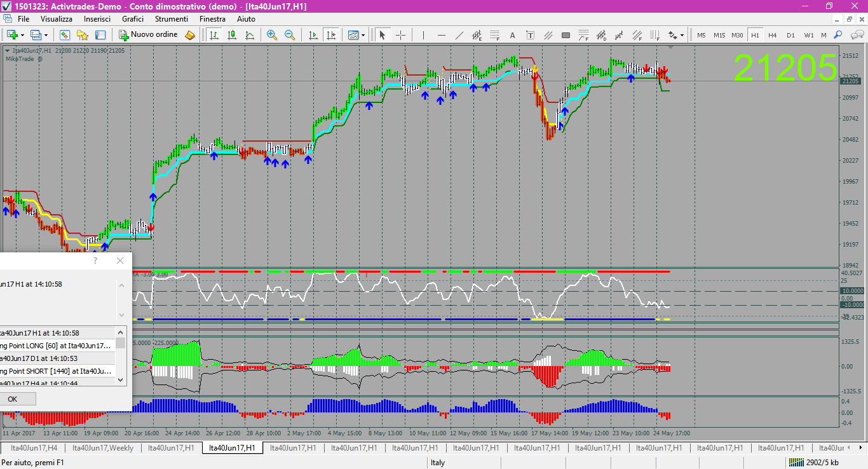Click the 21205 current price label on scale
Viewport: 868px width, 469px height.
coord(850,81)
